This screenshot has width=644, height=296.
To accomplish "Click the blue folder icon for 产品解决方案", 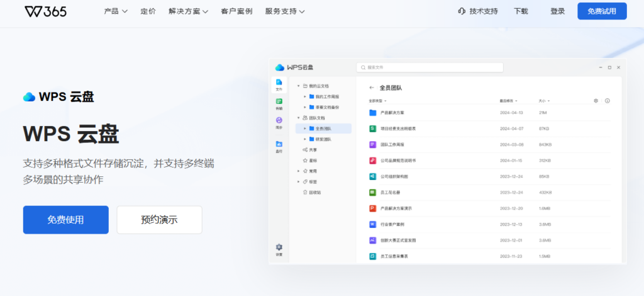I will coord(373,113).
